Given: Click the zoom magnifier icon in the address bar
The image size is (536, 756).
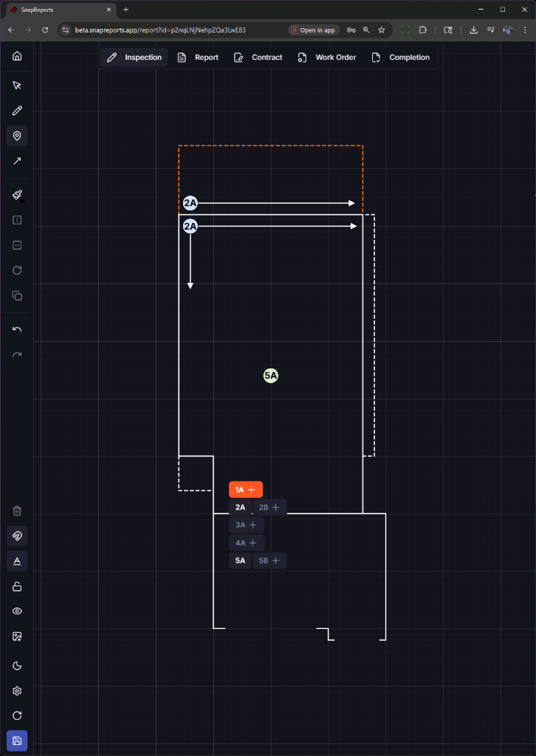Looking at the screenshot, I should click(366, 30).
